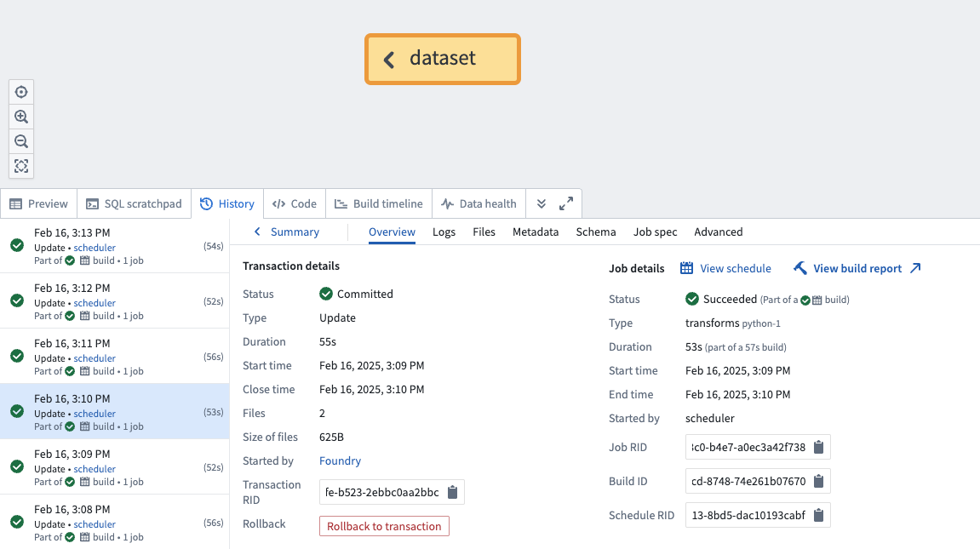Click the Transaction RID text field
The height and width of the screenshot is (549, 980).
[382, 492]
